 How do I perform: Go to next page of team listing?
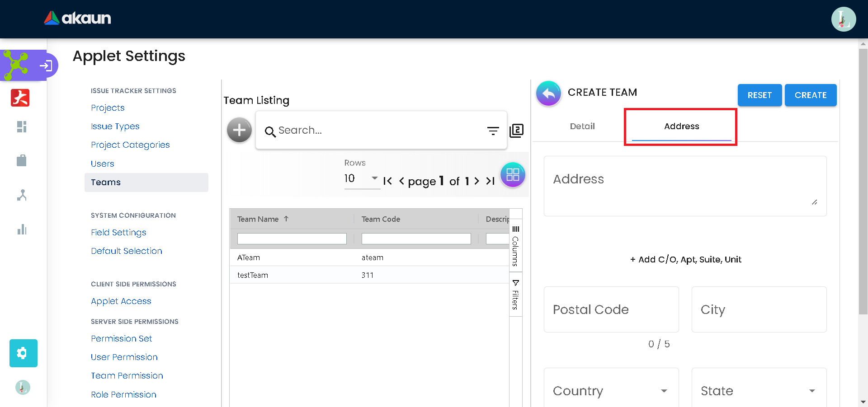point(476,181)
